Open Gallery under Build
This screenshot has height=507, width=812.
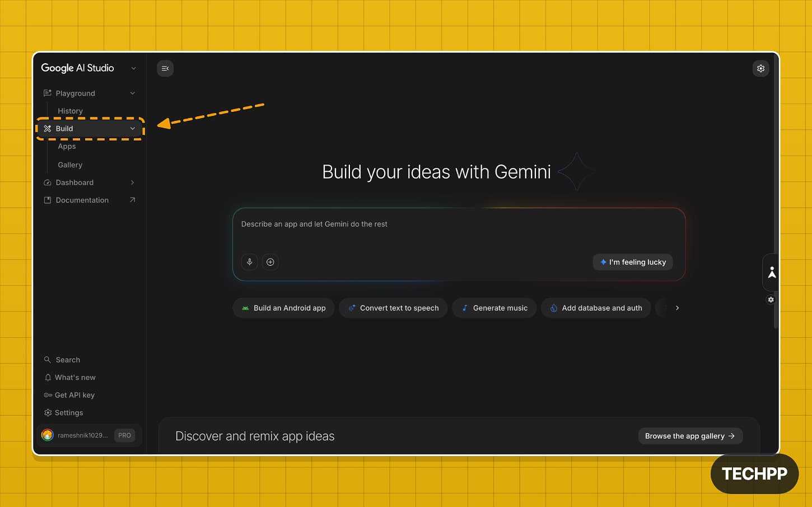[x=70, y=165]
